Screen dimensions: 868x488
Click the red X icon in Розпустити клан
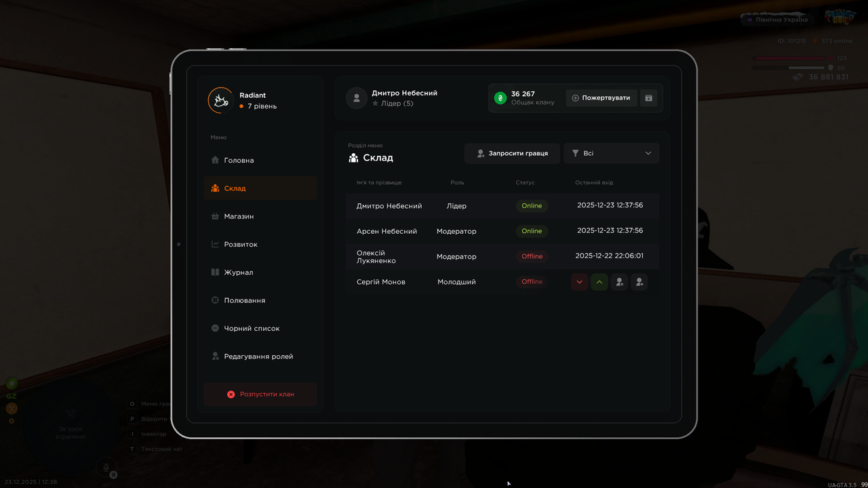[x=231, y=394]
